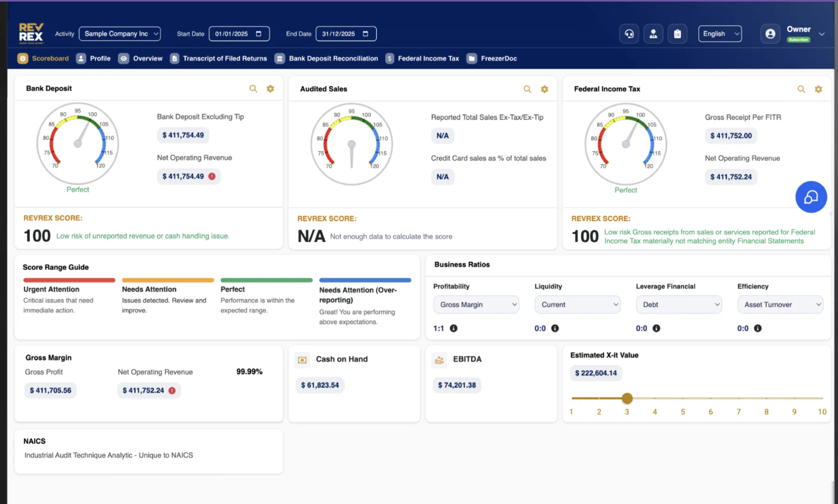Open the English language dropdown
The image size is (838, 504).
[x=720, y=34]
